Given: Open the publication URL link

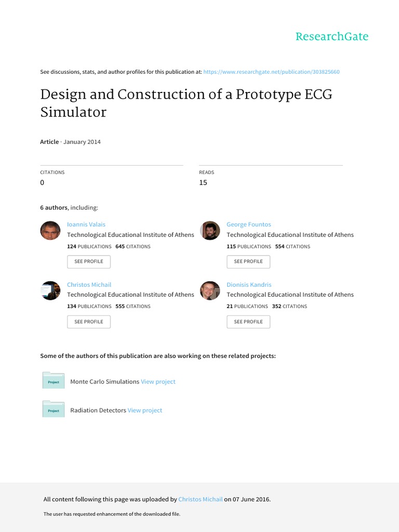Looking at the screenshot, I should pos(271,72).
